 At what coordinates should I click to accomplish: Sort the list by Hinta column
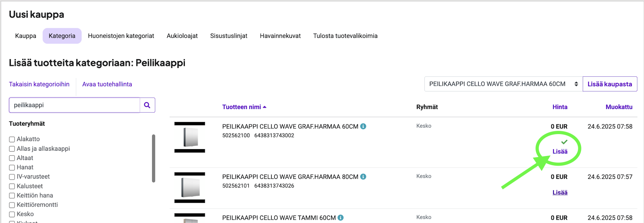click(560, 107)
